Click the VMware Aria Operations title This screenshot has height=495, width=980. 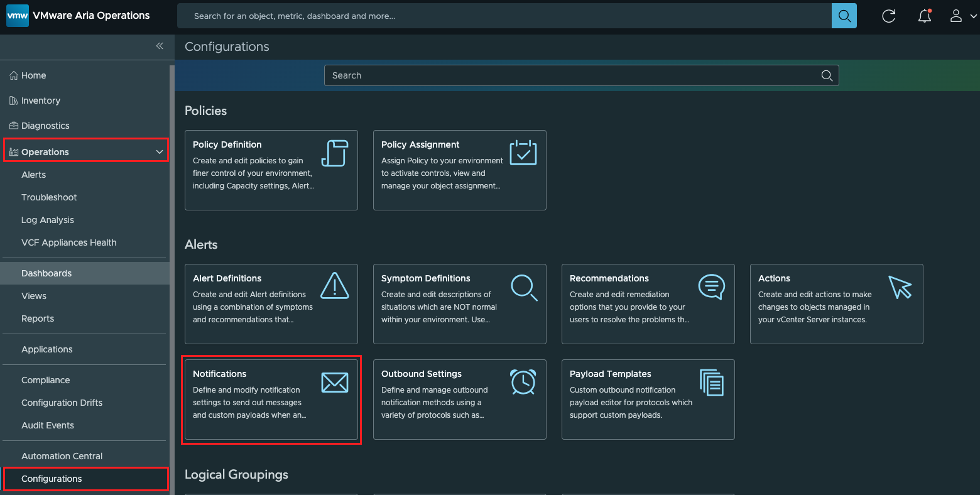point(92,16)
